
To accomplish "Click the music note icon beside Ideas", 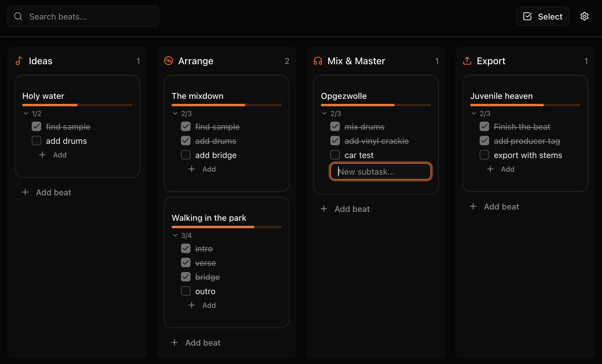I will click(19, 61).
